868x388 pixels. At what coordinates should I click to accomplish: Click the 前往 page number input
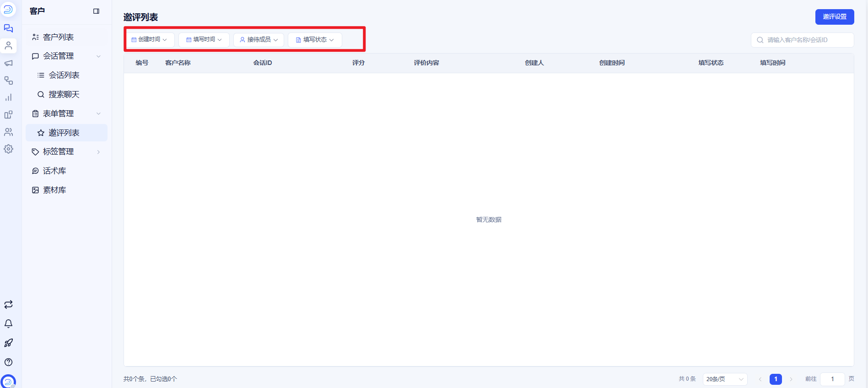[832, 379]
